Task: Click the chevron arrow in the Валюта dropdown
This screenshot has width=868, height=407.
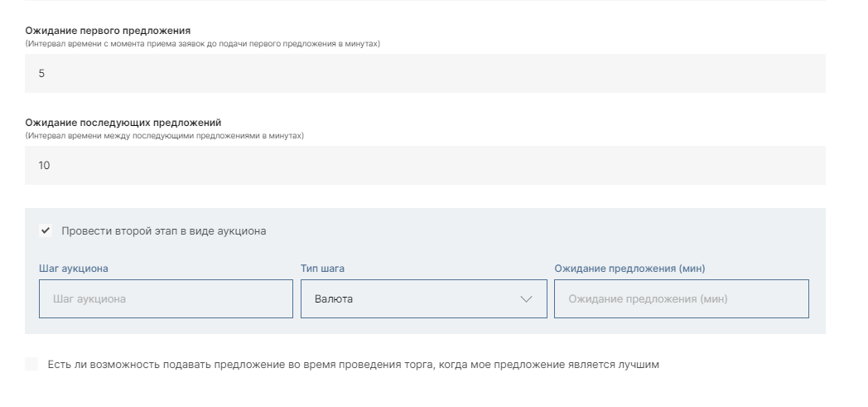Action: (x=526, y=299)
